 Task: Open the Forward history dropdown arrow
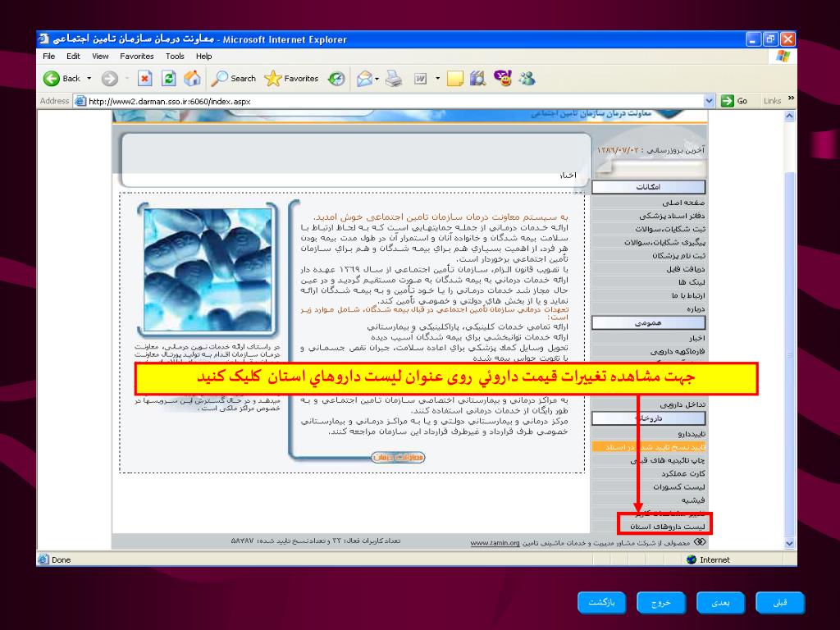pyautogui.click(x=127, y=79)
